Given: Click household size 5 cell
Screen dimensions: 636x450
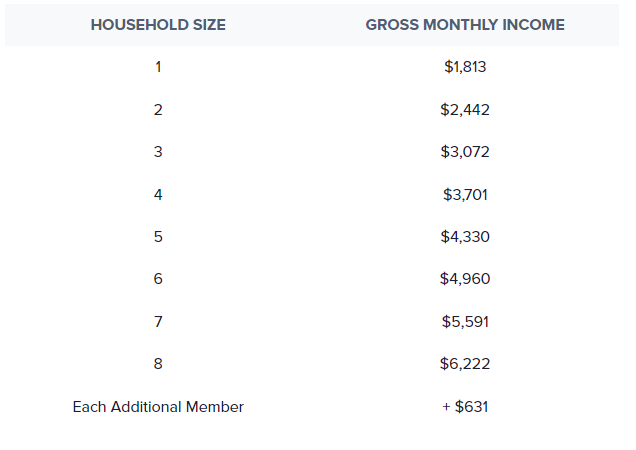Looking at the screenshot, I should (158, 237).
